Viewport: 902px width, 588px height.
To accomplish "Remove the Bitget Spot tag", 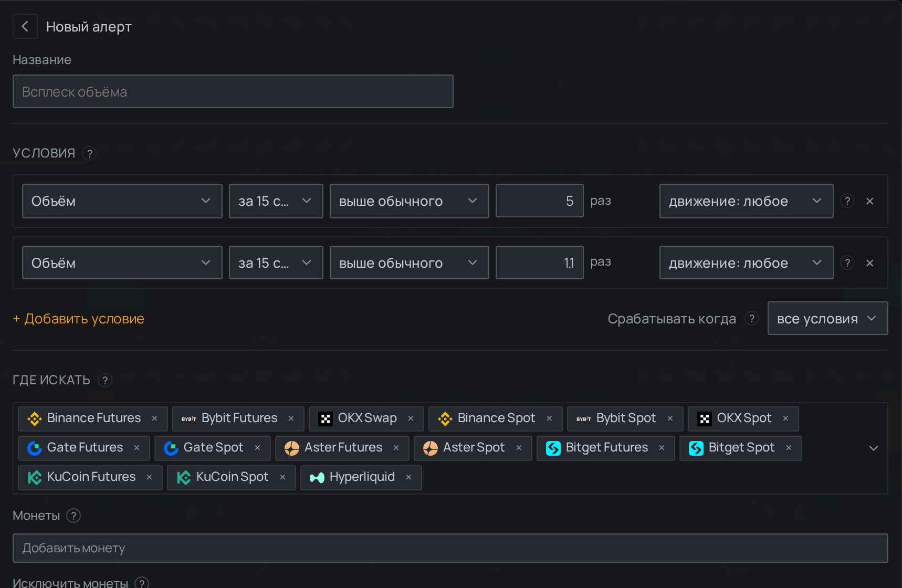I will click(789, 448).
